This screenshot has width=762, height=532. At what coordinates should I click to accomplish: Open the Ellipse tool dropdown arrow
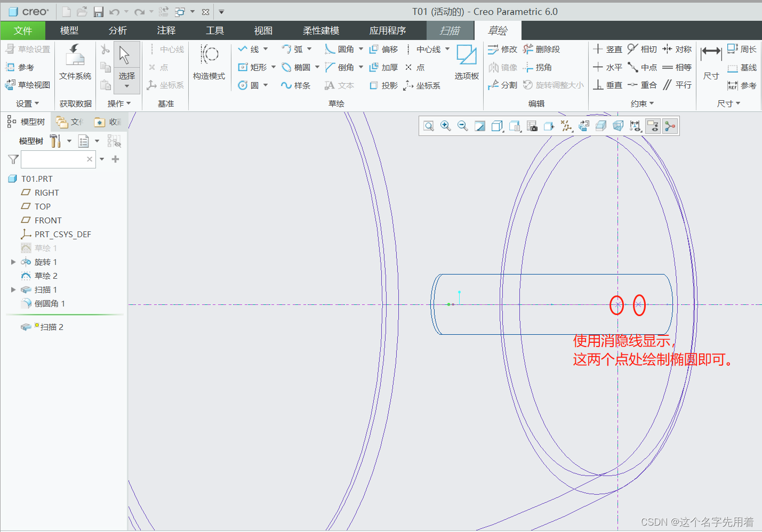coord(317,67)
